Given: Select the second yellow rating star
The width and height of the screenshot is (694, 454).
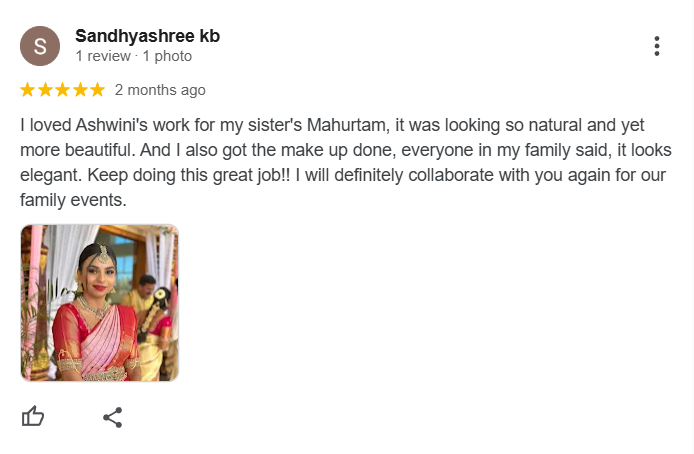Looking at the screenshot, I should (x=45, y=90).
